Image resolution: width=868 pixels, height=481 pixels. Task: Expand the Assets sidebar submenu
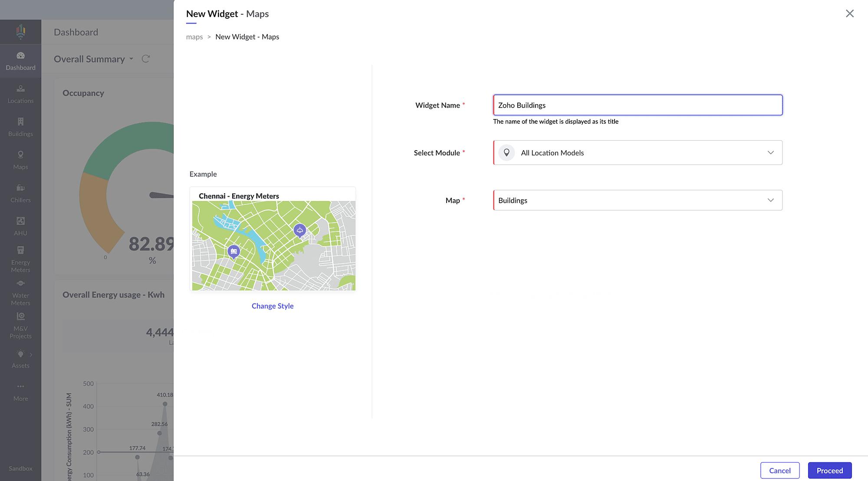pyautogui.click(x=31, y=355)
